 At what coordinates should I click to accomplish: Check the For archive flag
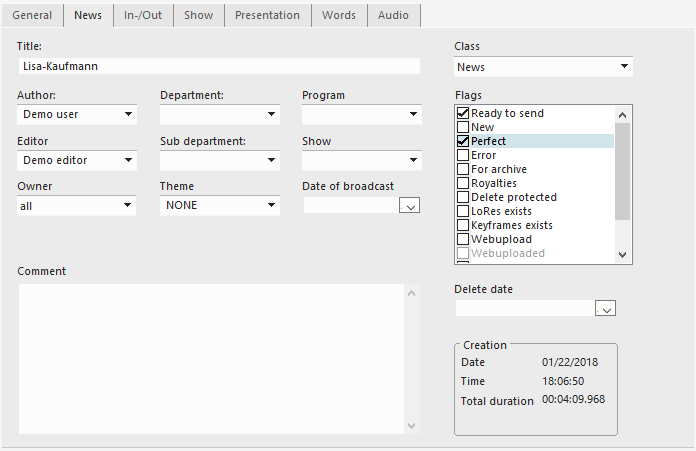point(462,169)
